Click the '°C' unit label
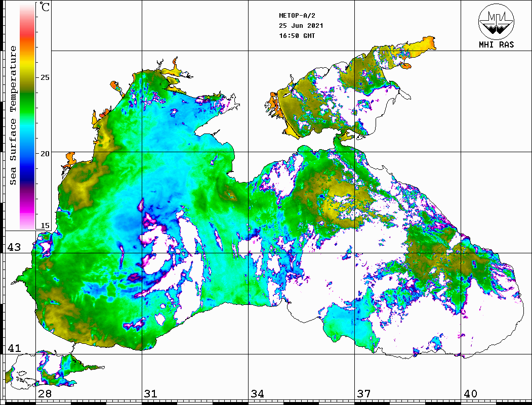This screenshot has width=532, height=405. click(44, 7)
